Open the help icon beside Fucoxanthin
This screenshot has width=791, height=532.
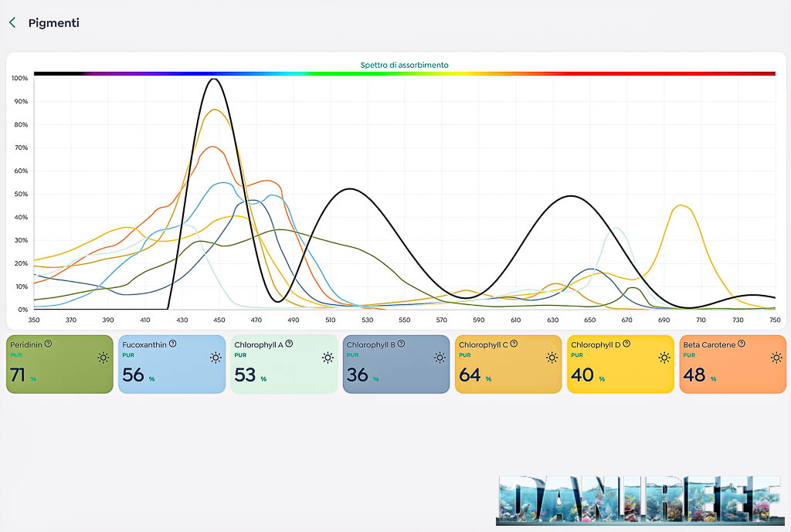[x=172, y=344]
